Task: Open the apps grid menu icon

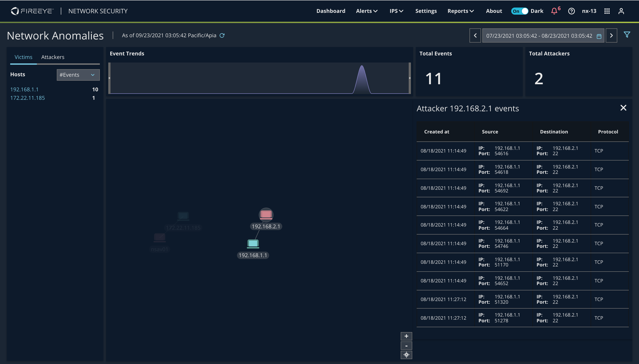Action: [x=607, y=11]
